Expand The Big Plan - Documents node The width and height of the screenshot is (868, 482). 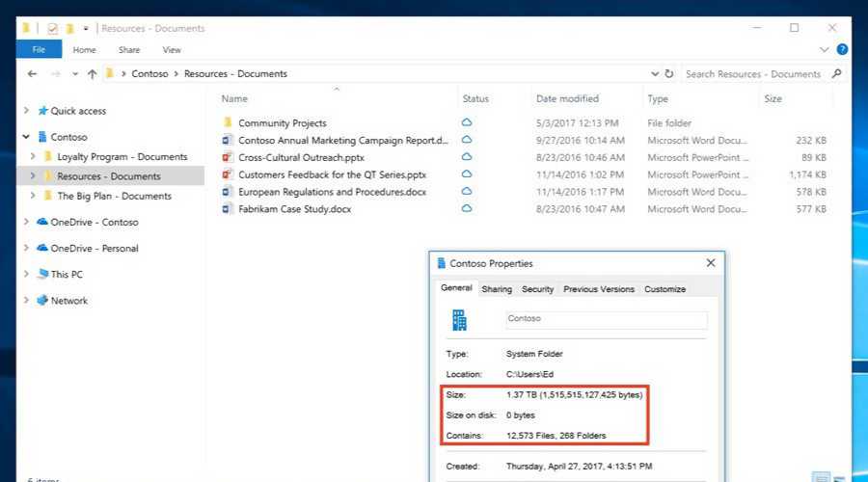[x=33, y=195]
